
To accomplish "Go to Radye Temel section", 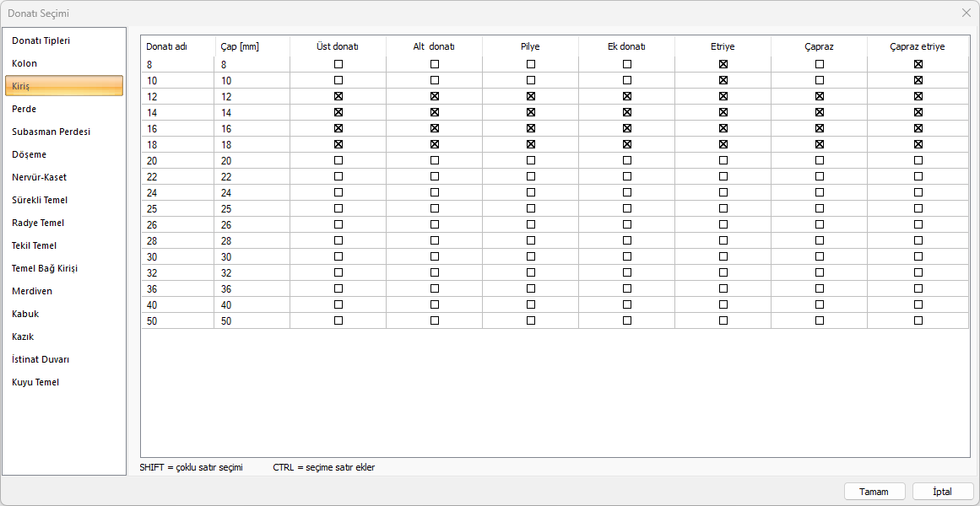I will [38, 223].
